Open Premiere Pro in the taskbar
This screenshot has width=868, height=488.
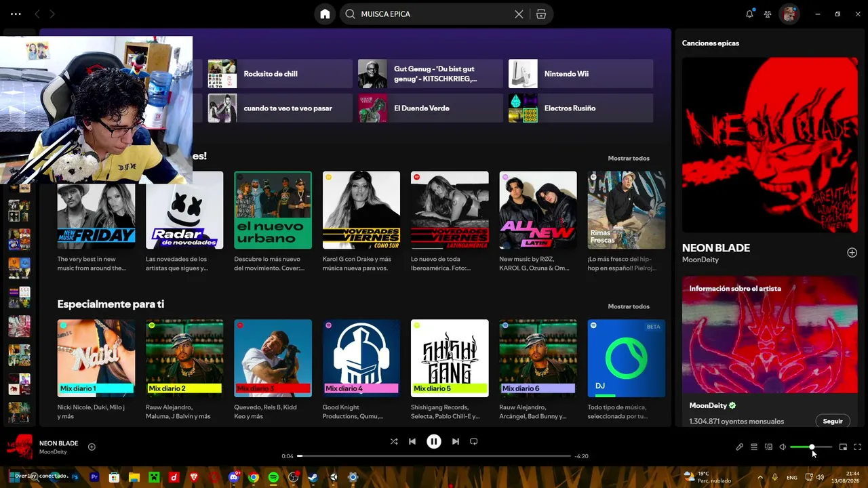pyautogui.click(x=94, y=477)
